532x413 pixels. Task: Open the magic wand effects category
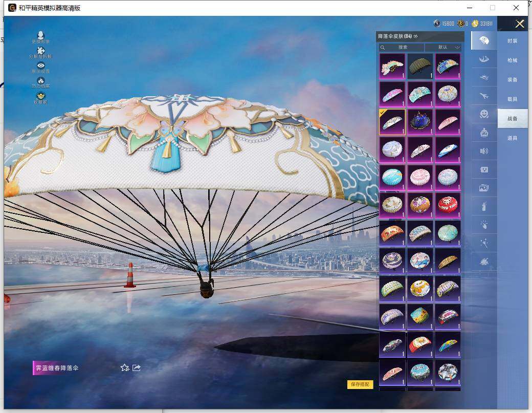tap(483, 243)
